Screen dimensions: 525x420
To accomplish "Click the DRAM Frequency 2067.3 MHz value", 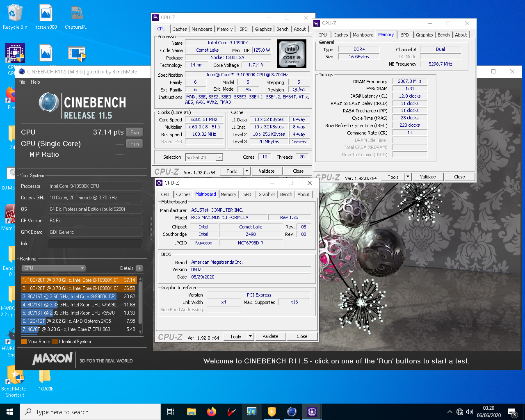I will (x=410, y=82).
